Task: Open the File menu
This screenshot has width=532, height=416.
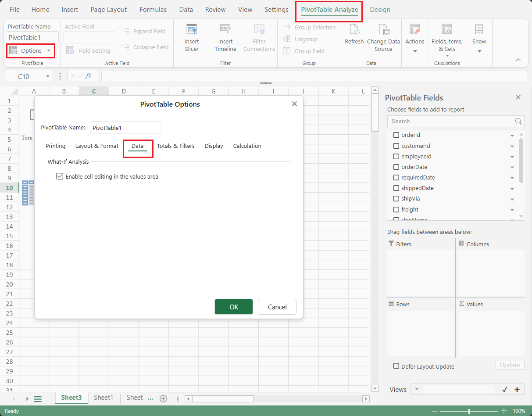Action: click(x=14, y=10)
